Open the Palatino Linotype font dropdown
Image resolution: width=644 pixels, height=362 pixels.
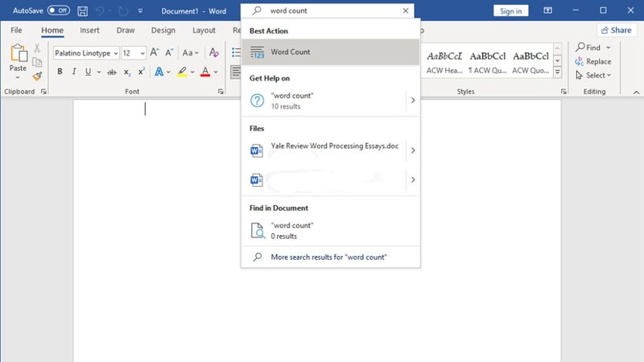click(x=116, y=53)
